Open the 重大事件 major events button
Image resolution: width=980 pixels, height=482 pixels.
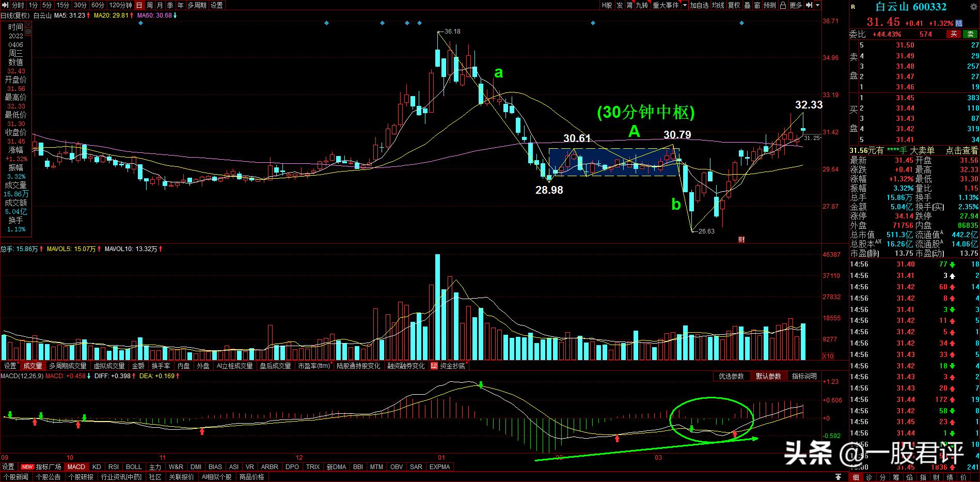click(x=666, y=5)
